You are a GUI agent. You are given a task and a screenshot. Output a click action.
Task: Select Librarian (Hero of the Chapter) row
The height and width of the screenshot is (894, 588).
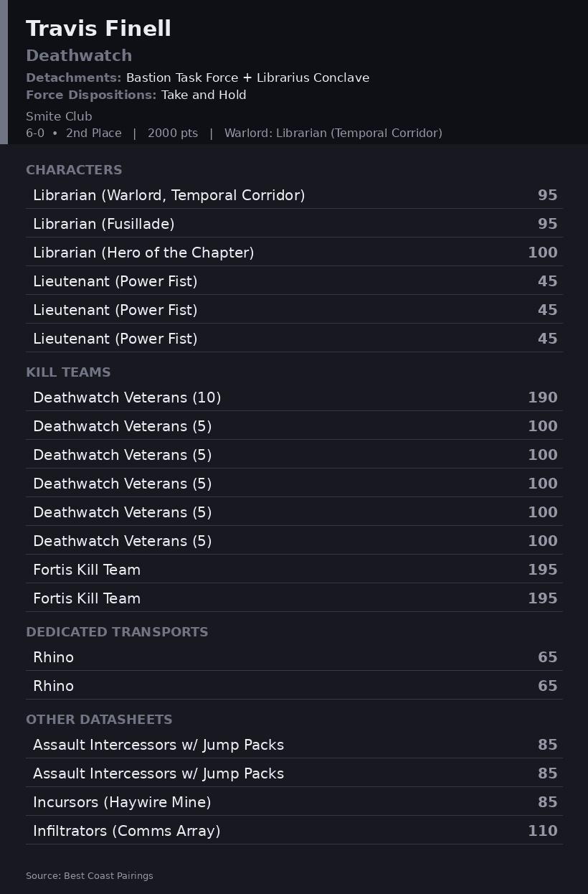pos(294,253)
